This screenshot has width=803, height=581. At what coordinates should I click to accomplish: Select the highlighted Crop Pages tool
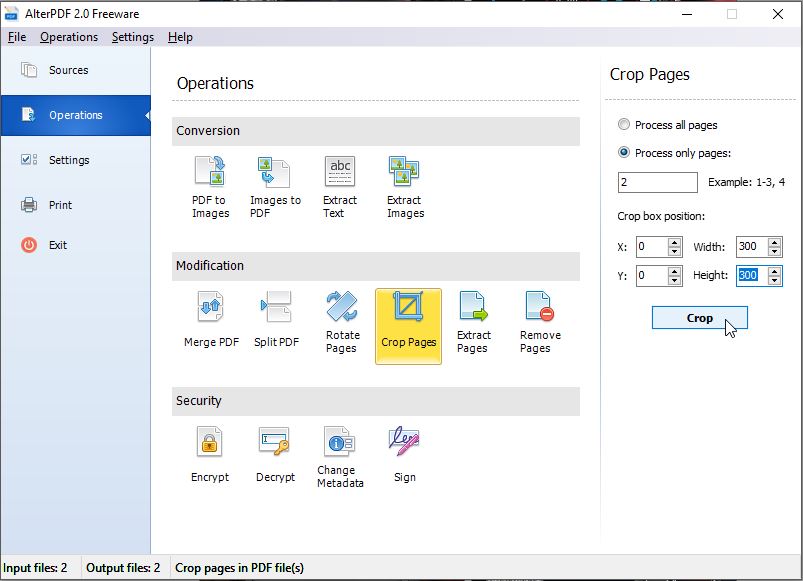[x=408, y=326]
